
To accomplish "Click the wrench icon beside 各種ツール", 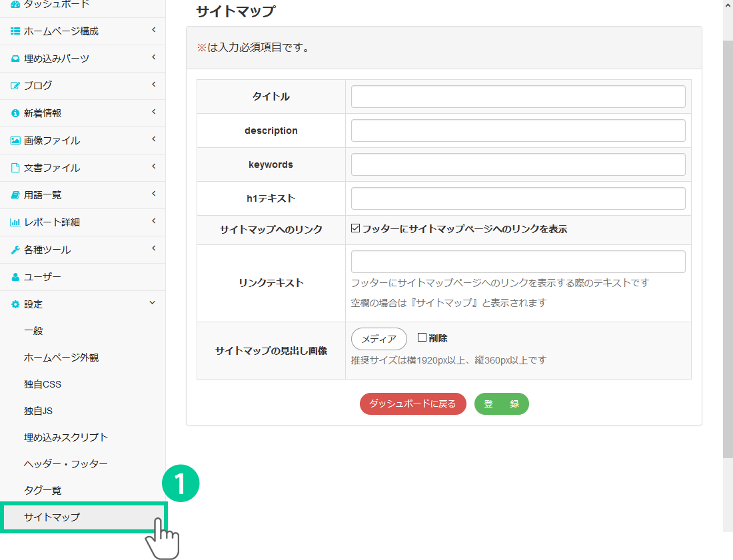I will 15,250.
